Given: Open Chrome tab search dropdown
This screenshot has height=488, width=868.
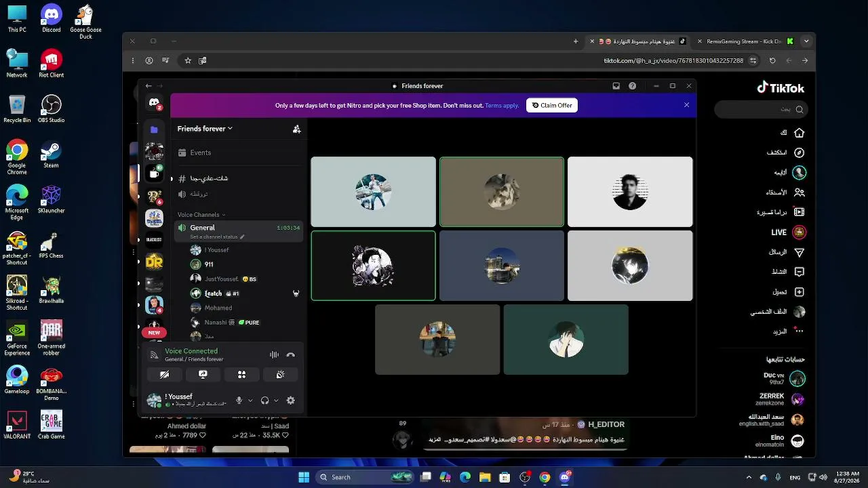Looking at the screenshot, I should (806, 41).
